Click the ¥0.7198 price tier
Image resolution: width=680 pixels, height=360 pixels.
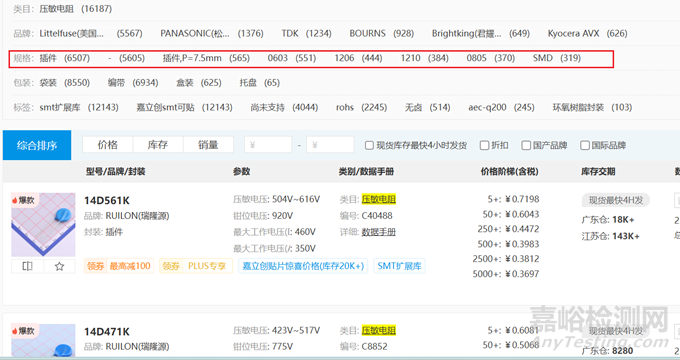pyautogui.click(x=522, y=200)
